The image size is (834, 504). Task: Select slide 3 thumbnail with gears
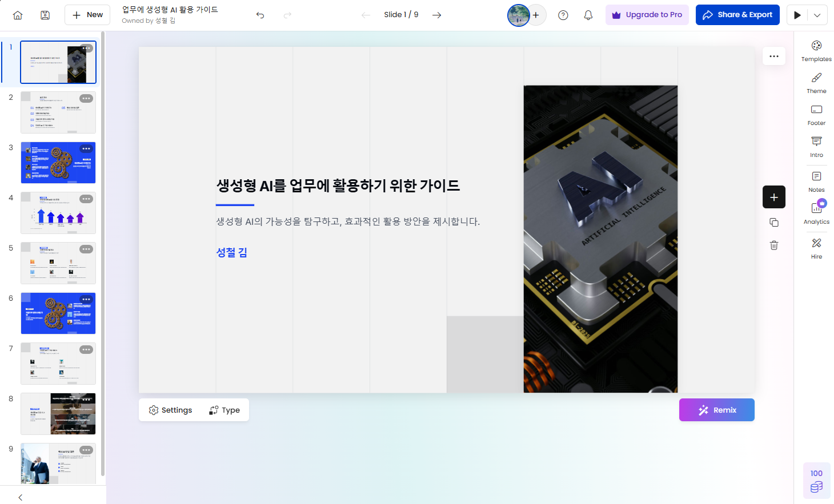coord(58,163)
